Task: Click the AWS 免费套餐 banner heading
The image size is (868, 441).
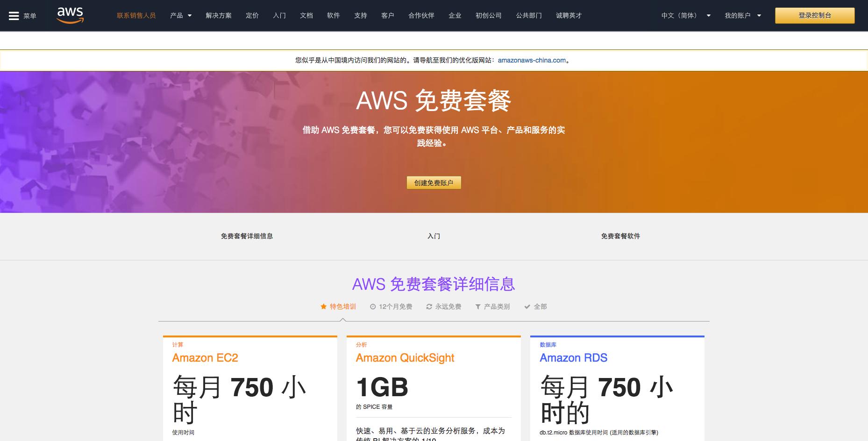Action: point(434,101)
